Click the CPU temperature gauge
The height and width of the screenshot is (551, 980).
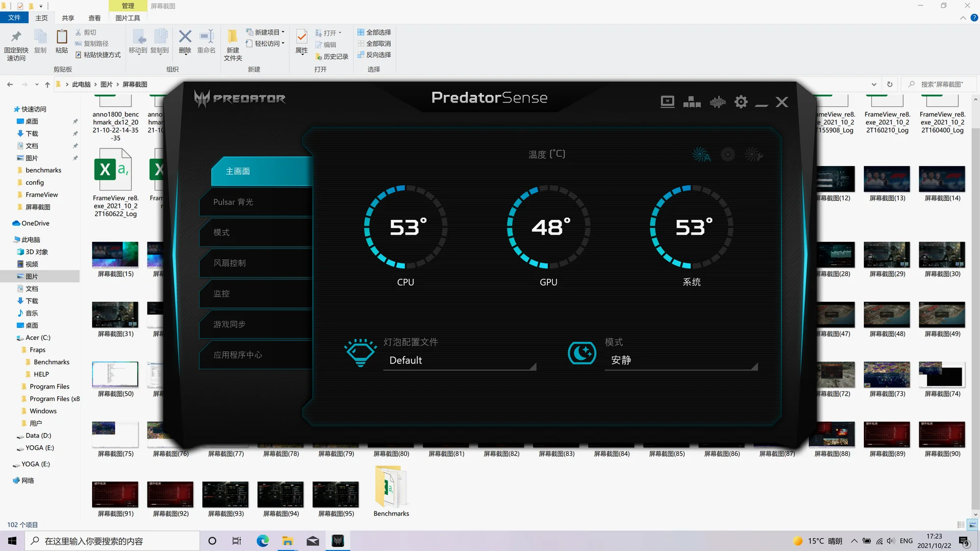coord(406,227)
